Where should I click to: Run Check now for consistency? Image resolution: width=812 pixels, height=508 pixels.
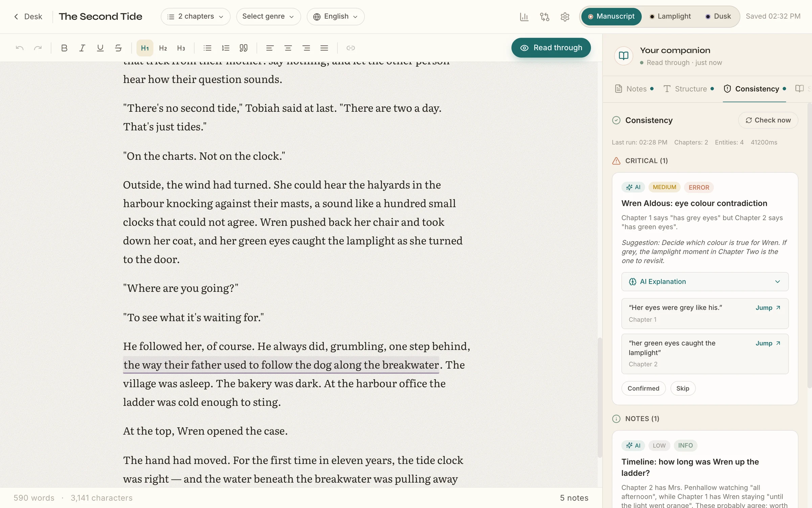768,120
